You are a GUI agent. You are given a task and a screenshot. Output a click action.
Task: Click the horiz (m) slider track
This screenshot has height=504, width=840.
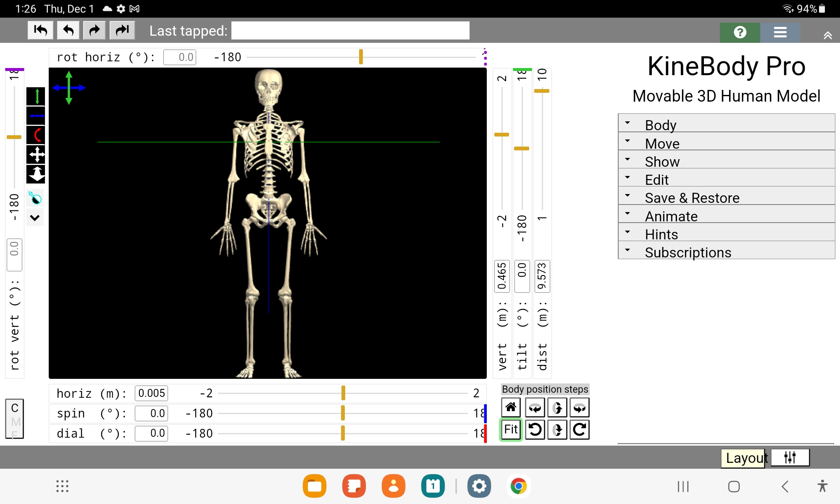tap(343, 393)
